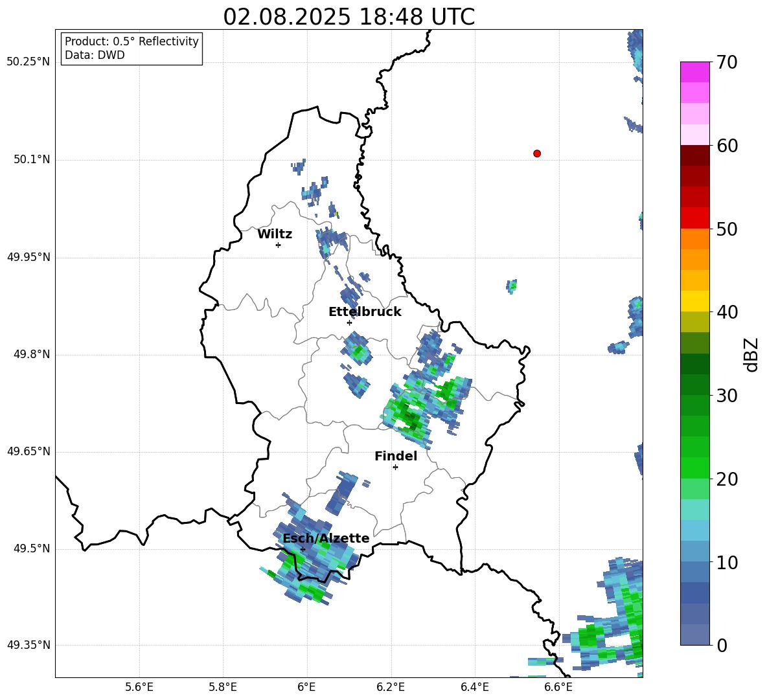Click the colorbar tick label 70
The image size is (767, 700).
[x=727, y=62]
